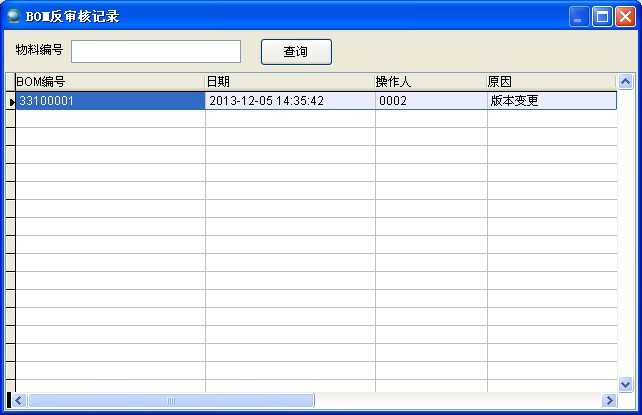Click the horizontal scrollbar right arrow
642x415 pixels.
[608, 400]
